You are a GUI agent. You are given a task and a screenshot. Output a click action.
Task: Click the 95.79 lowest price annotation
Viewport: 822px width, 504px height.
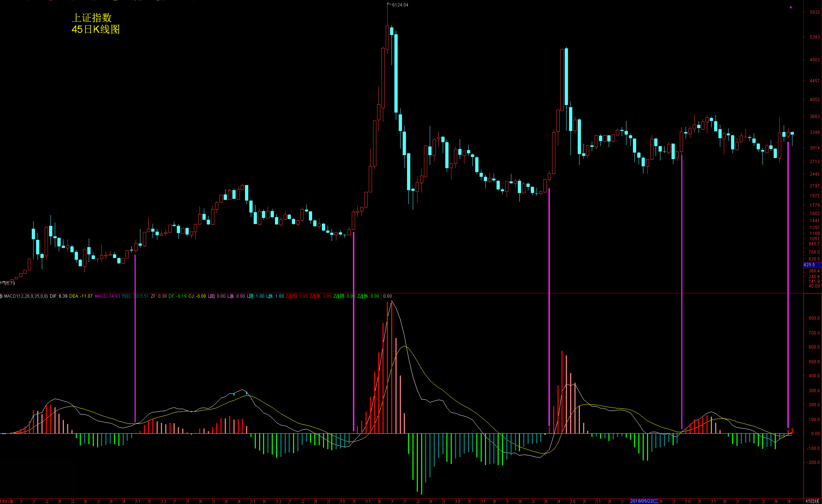9,284
